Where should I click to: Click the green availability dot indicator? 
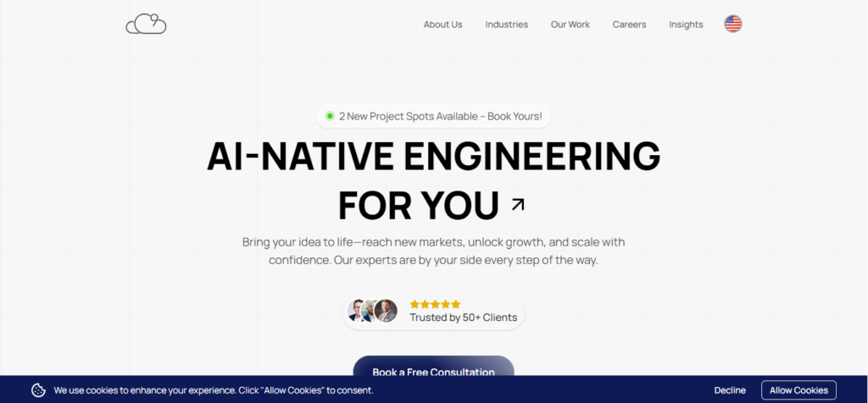pos(330,116)
